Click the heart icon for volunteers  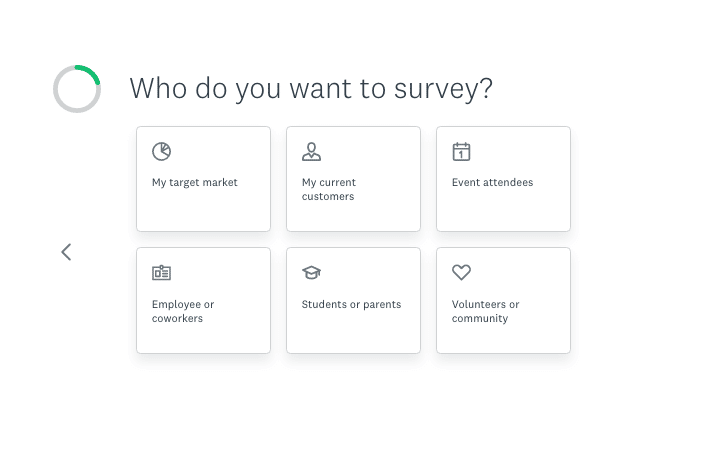[x=461, y=272]
